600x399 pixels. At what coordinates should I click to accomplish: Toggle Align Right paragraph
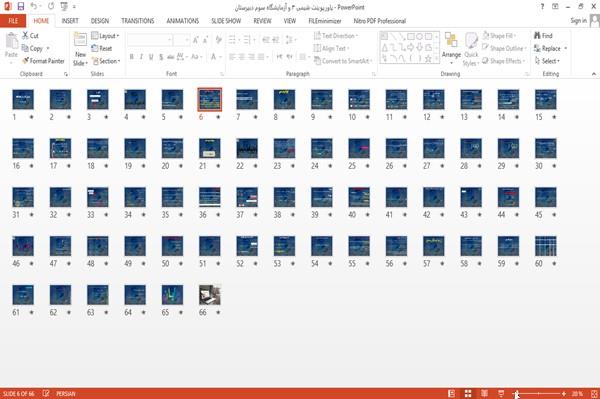click(x=251, y=57)
